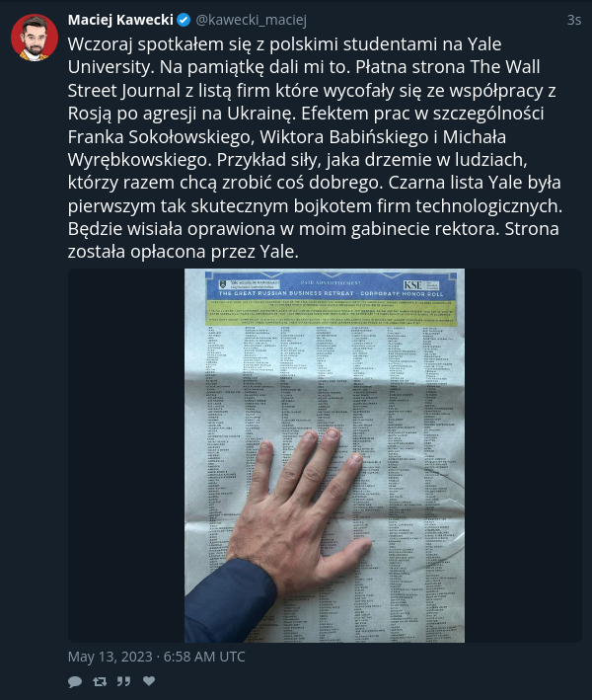Click the dark area left of photo
Viewport: 592px width, 700px height.
point(126,455)
